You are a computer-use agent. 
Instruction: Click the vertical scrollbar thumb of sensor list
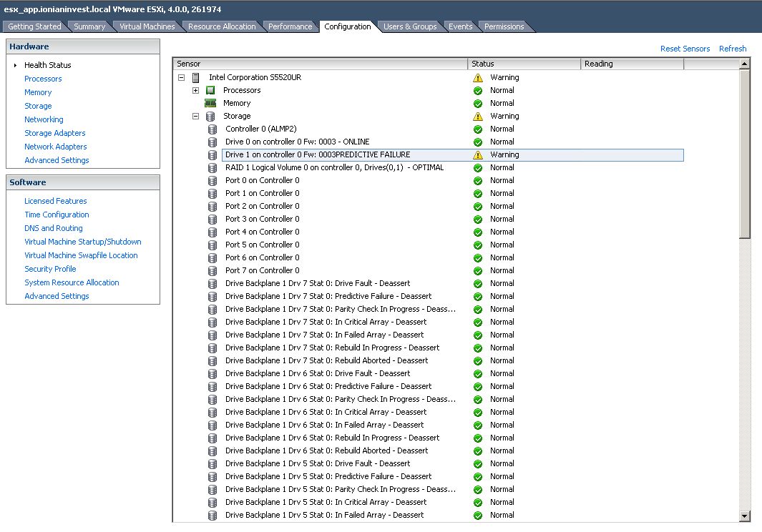[x=745, y=154]
